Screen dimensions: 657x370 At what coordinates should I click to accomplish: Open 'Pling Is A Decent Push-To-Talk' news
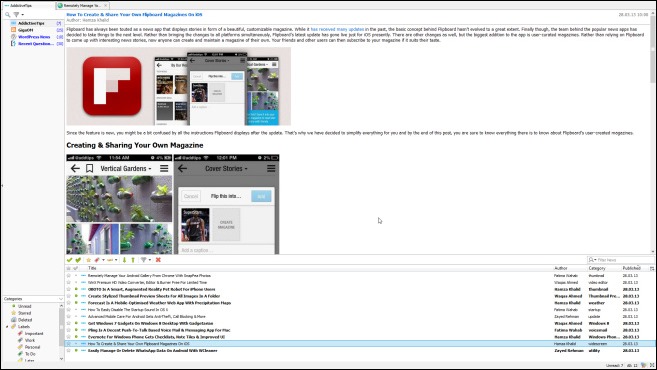(x=159, y=330)
